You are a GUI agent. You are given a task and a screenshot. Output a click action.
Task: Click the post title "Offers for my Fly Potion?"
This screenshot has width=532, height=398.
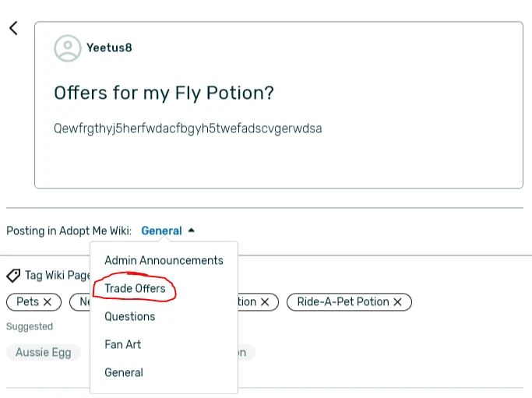pos(164,93)
